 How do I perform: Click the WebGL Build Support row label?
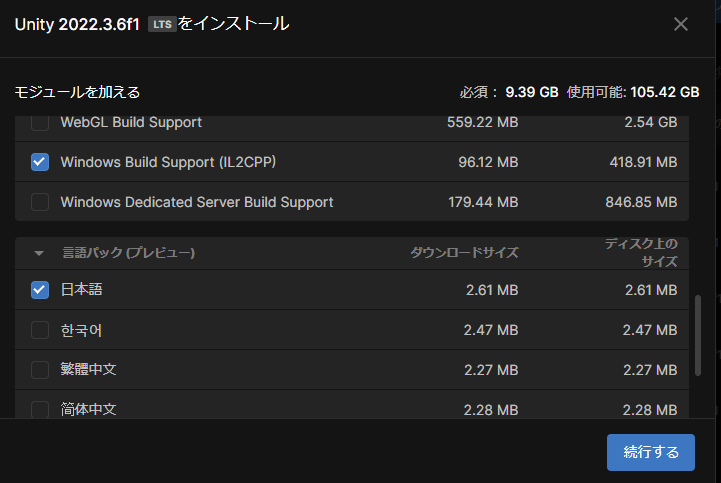click(131, 123)
